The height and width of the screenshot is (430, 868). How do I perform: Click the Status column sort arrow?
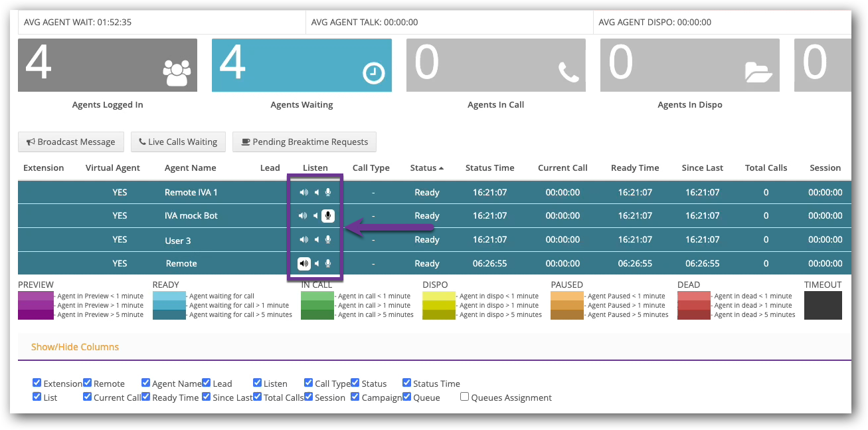pos(442,167)
